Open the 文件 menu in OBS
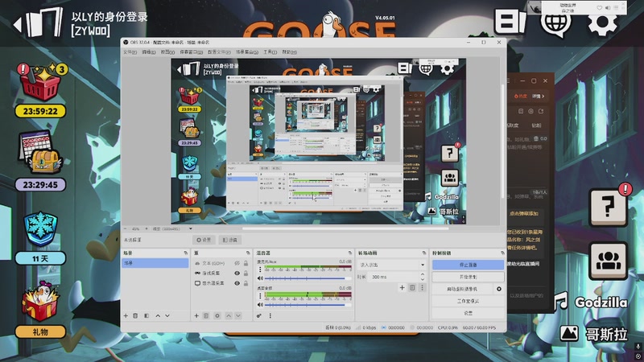This screenshot has width=644, height=362. click(x=130, y=52)
